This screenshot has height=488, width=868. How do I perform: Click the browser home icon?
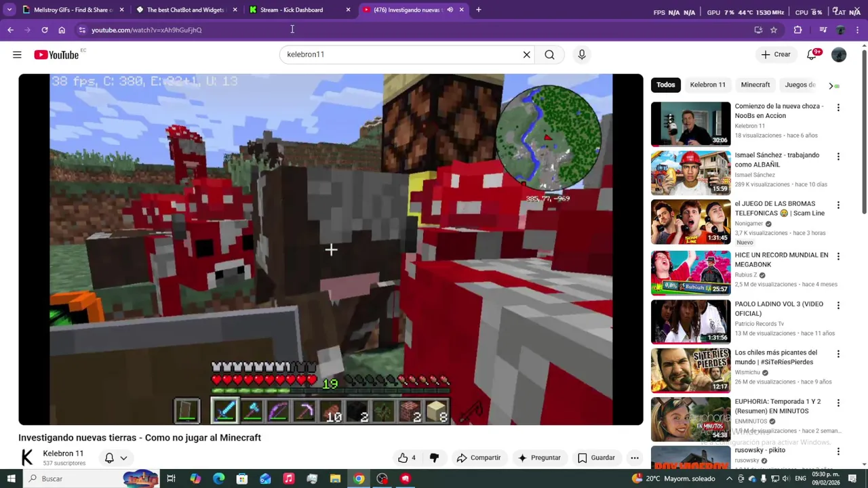(62, 30)
